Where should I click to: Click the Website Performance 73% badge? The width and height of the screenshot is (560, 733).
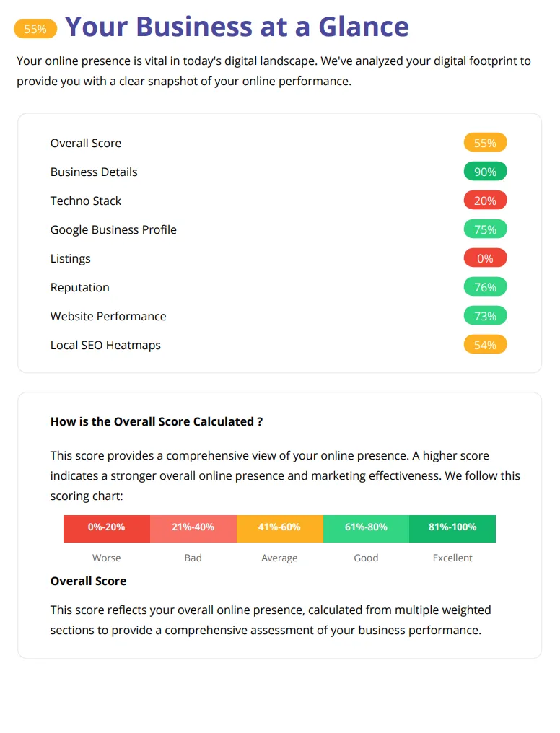click(x=485, y=316)
